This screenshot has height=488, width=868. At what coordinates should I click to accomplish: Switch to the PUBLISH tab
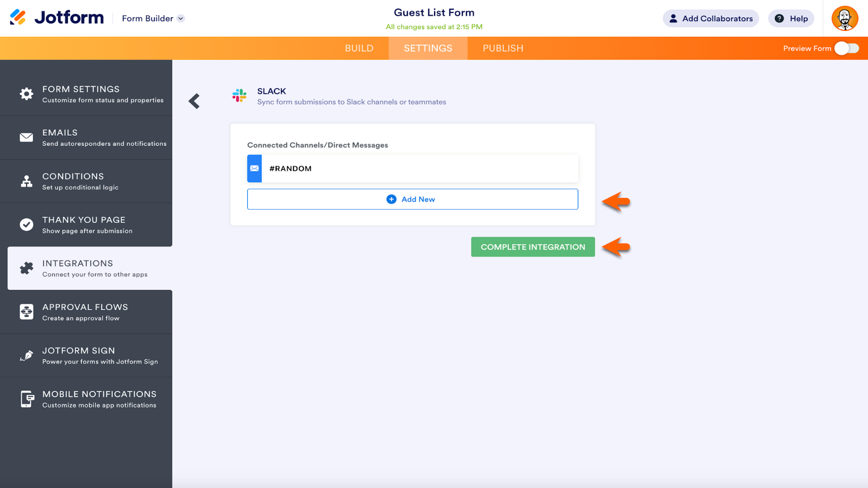coord(503,48)
